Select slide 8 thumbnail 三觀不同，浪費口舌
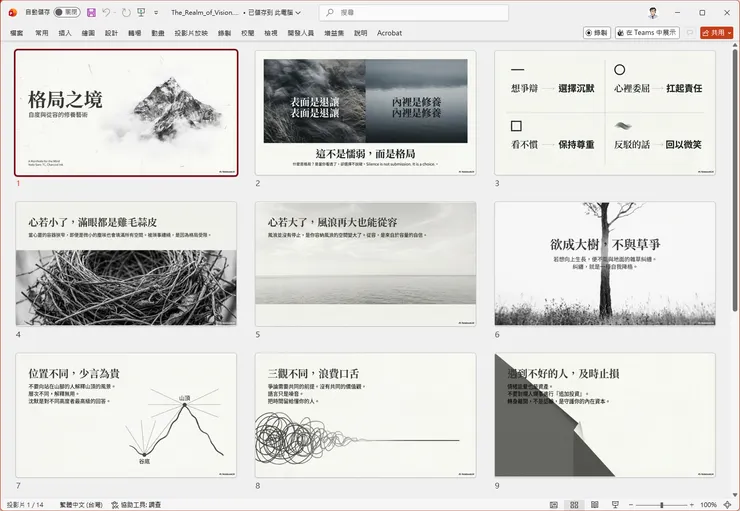740x511 pixels. pos(366,415)
